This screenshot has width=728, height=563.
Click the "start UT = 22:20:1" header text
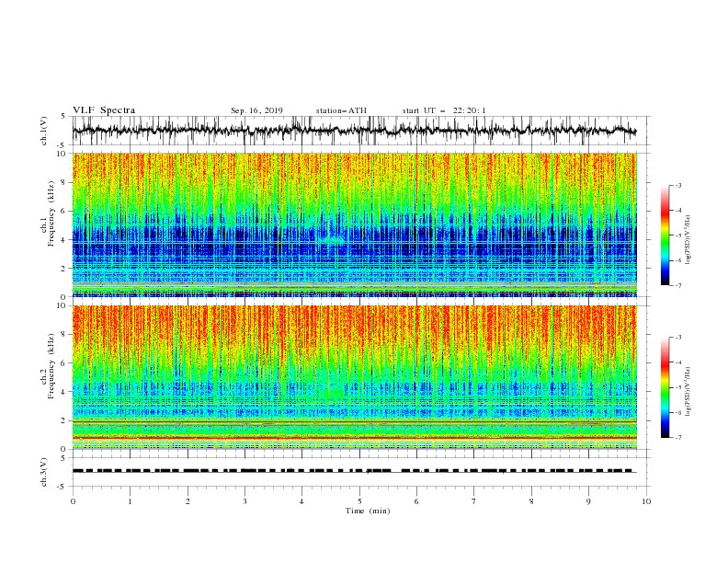pyautogui.click(x=444, y=110)
